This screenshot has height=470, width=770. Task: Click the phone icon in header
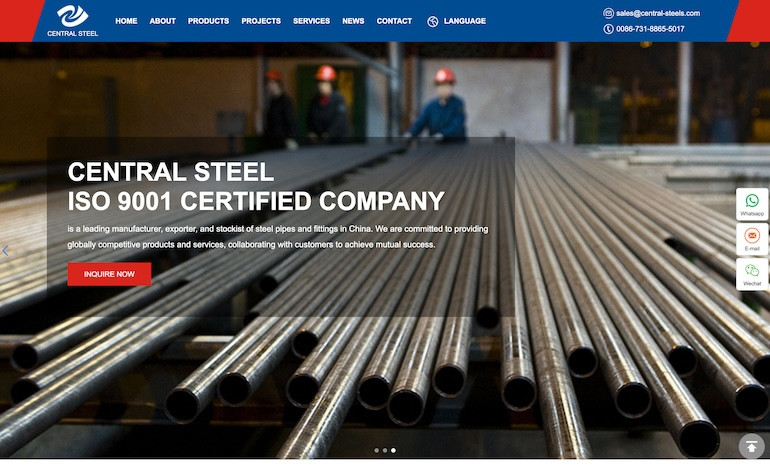click(608, 29)
